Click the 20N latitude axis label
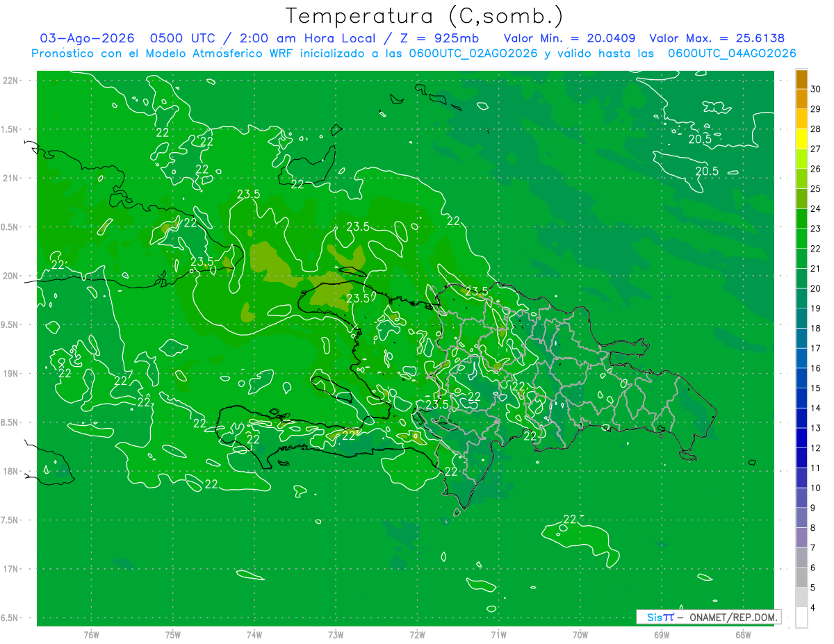 pos(10,276)
